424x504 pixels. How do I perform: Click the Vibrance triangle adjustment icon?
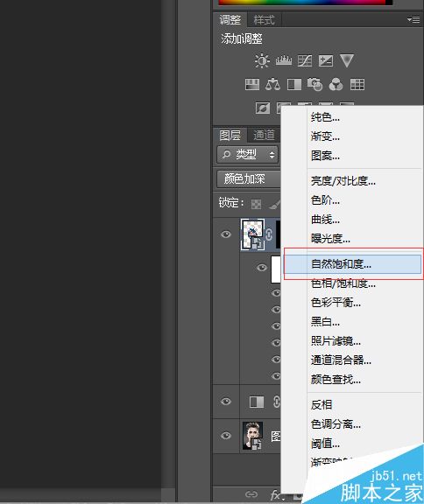[x=347, y=60]
